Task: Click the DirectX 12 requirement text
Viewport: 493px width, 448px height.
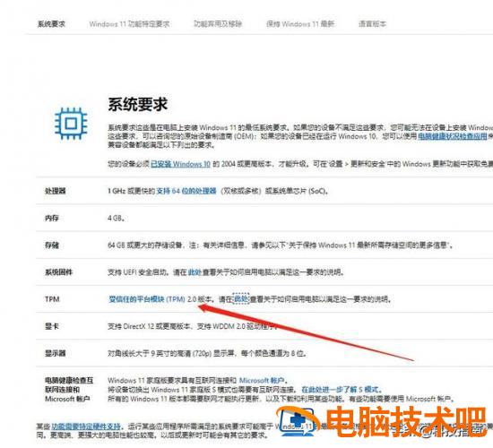Action: (192, 326)
